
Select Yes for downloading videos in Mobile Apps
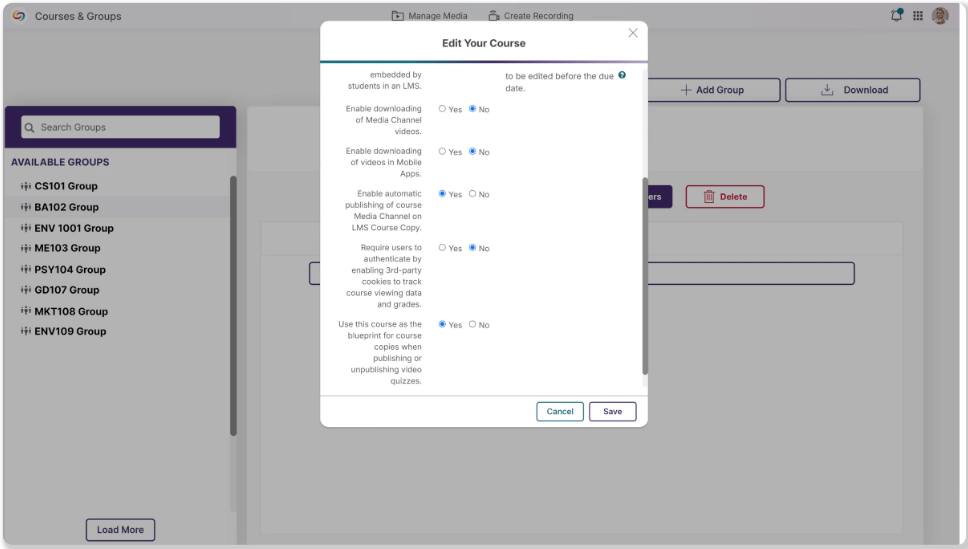pyautogui.click(x=442, y=151)
